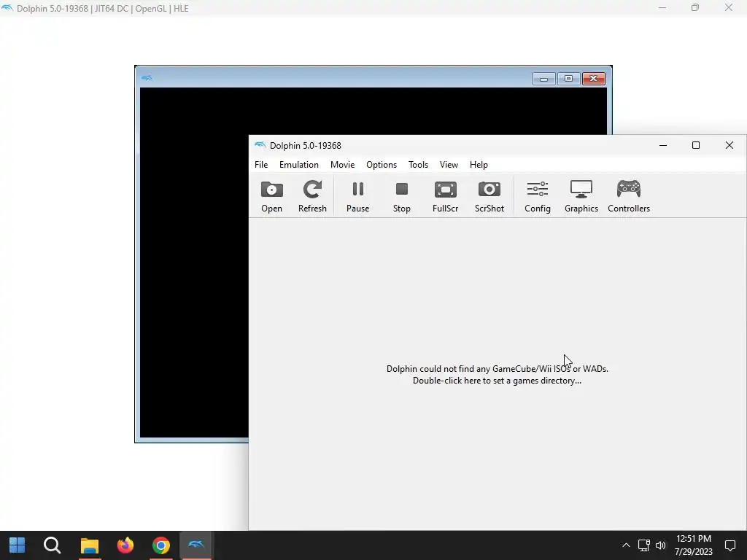
Task: Open the View menu
Action: click(449, 165)
